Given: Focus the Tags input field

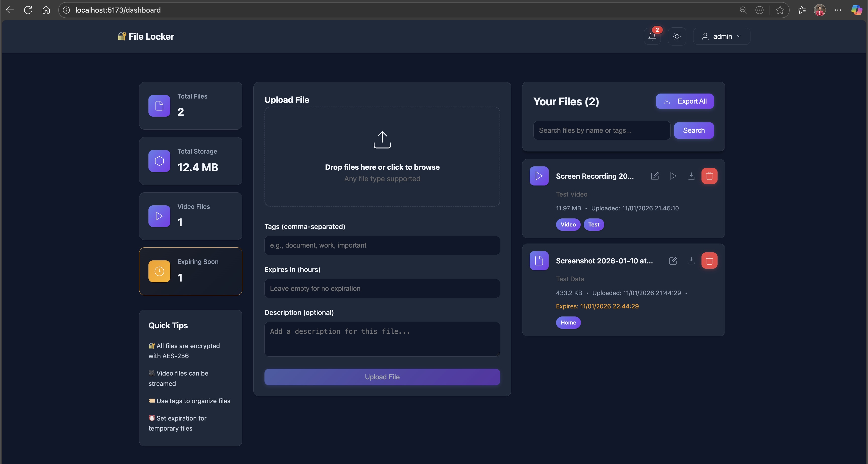Looking at the screenshot, I should (x=382, y=246).
